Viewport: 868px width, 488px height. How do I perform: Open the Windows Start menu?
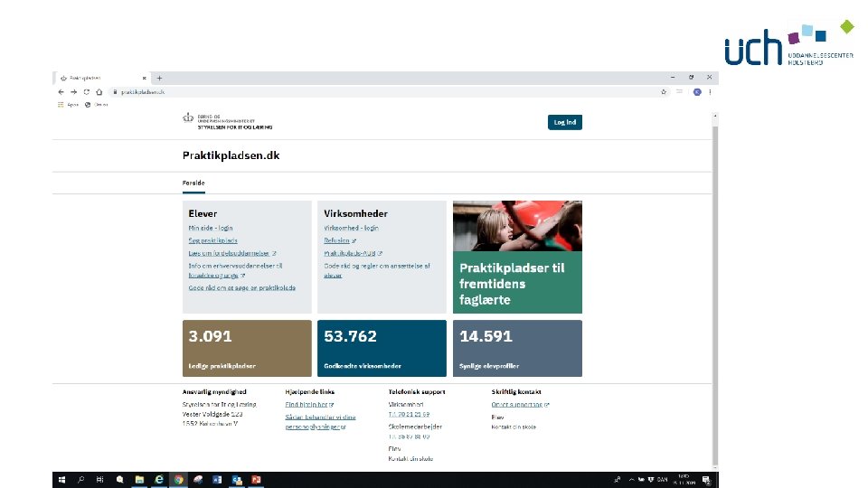point(61,480)
